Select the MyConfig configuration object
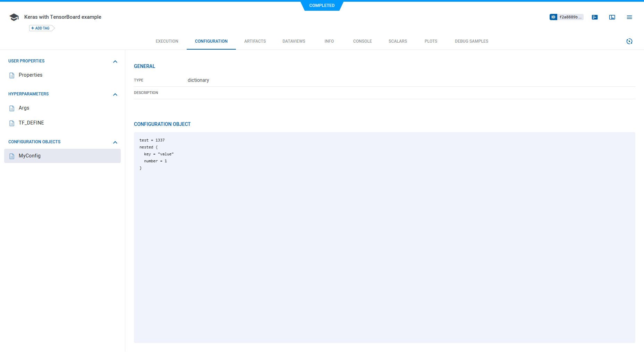The image size is (644, 352). (x=29, y=156)
